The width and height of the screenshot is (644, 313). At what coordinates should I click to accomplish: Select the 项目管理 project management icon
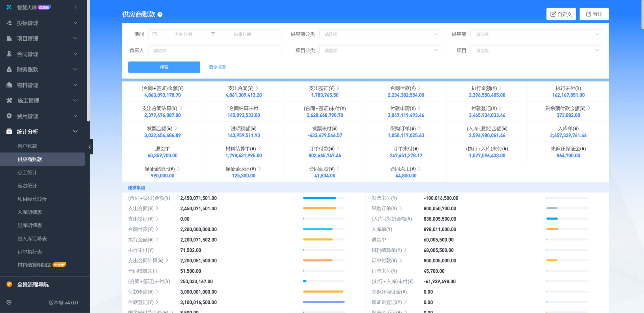9,38
